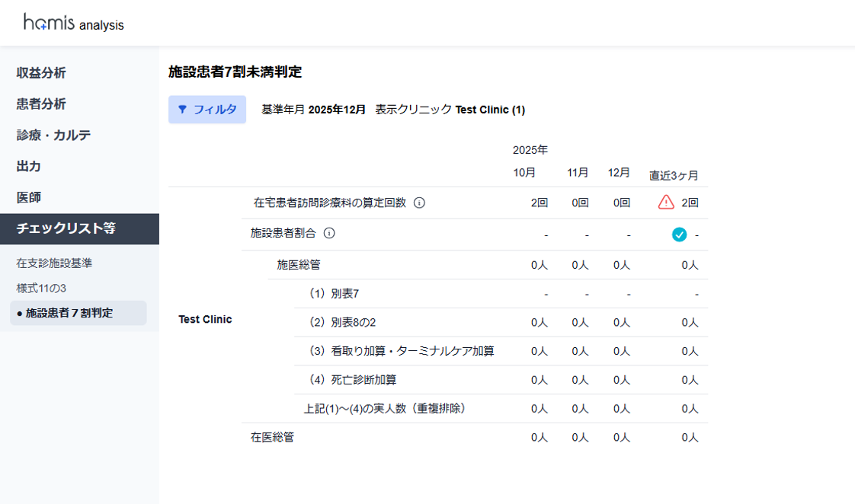The image size is (855, 504).
Task: Go to 在支診施設基準 page
Action: click(54, 263)
